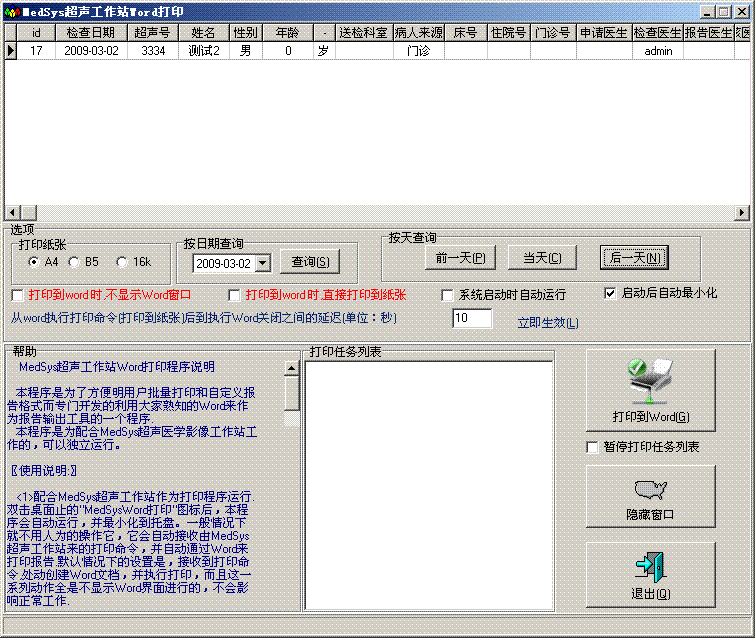This screenshot has width=755, height=638.
Task: Click the 年龄 column header
Action: click(x=287, y=33)
